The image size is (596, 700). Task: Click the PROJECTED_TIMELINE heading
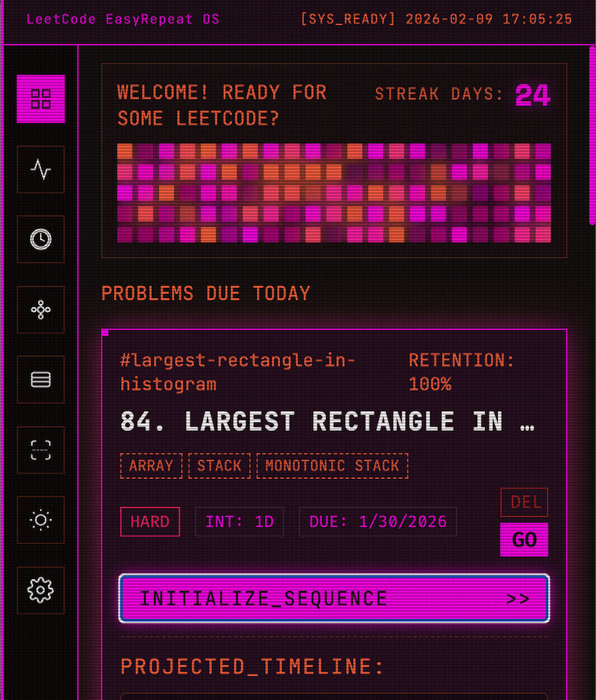click(252, 666)
